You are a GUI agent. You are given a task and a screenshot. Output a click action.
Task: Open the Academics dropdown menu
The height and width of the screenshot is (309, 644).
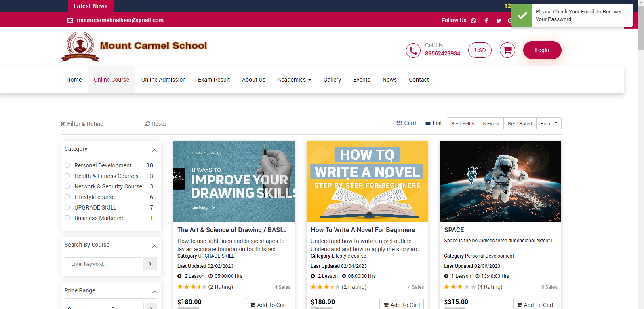tap(294, 80)
